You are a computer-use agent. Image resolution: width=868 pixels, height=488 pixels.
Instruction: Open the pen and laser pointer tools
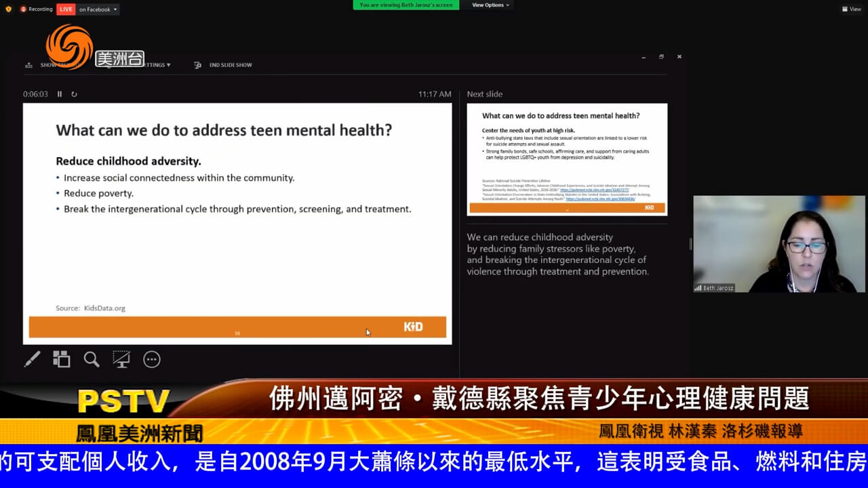click(x=32, y=359)
